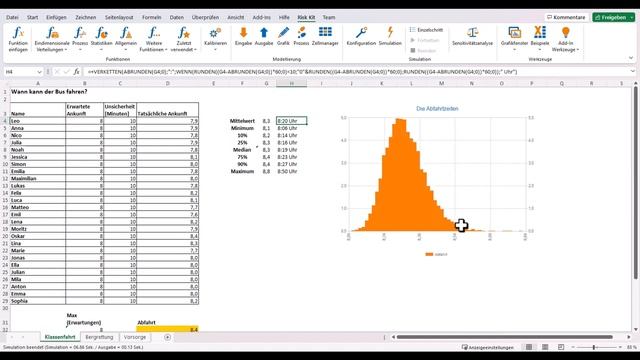Open the Kalibrieren gear tool
The height and width of the screenshot is (360, 640).
[x=216, y=39]
